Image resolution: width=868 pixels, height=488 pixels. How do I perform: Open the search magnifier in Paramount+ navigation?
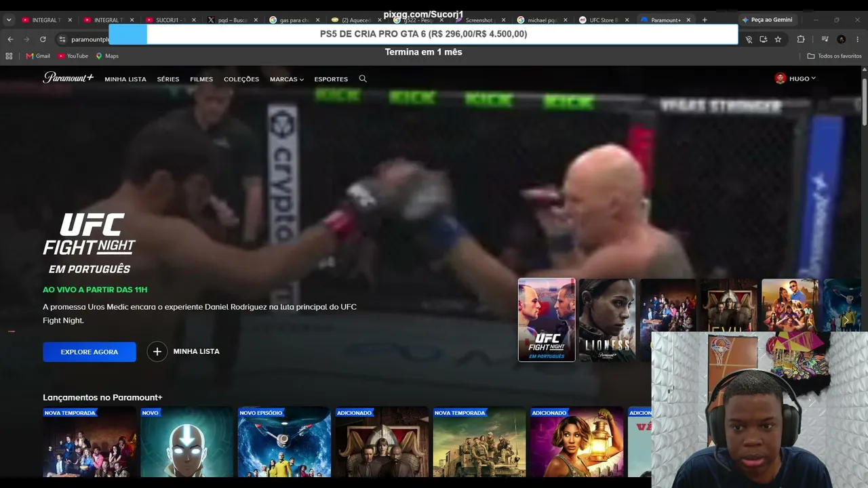pos(363,79)
